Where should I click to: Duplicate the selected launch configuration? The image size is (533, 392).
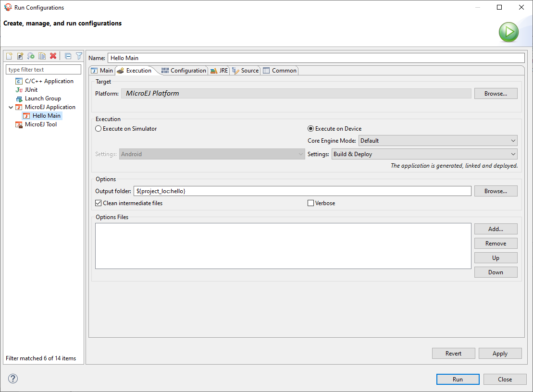click(42, 56)
